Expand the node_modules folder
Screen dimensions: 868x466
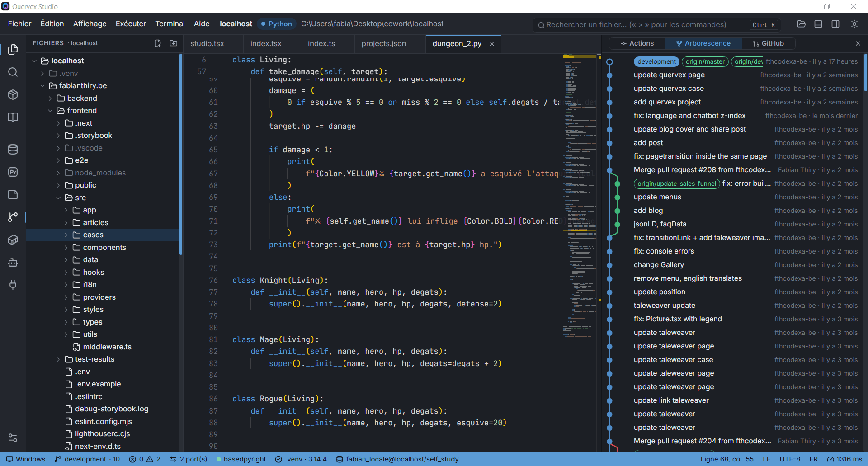coord(58,173)
